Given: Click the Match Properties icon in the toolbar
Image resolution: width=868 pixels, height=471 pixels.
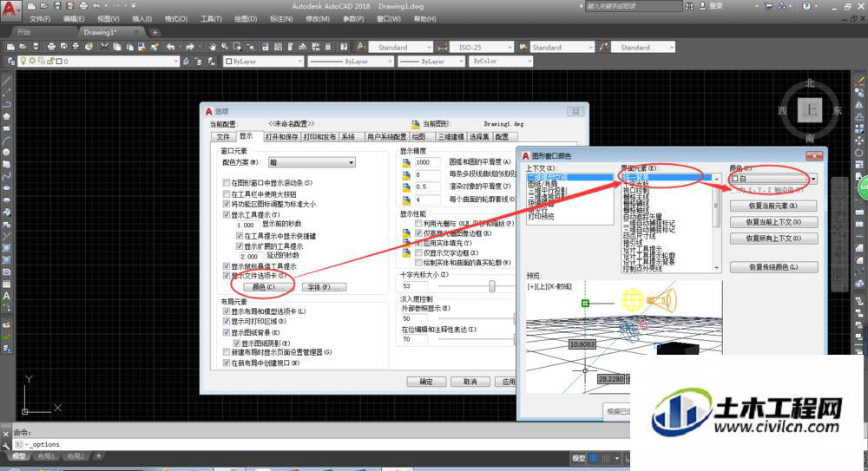Looking at the screenshot, I should 154,47.
